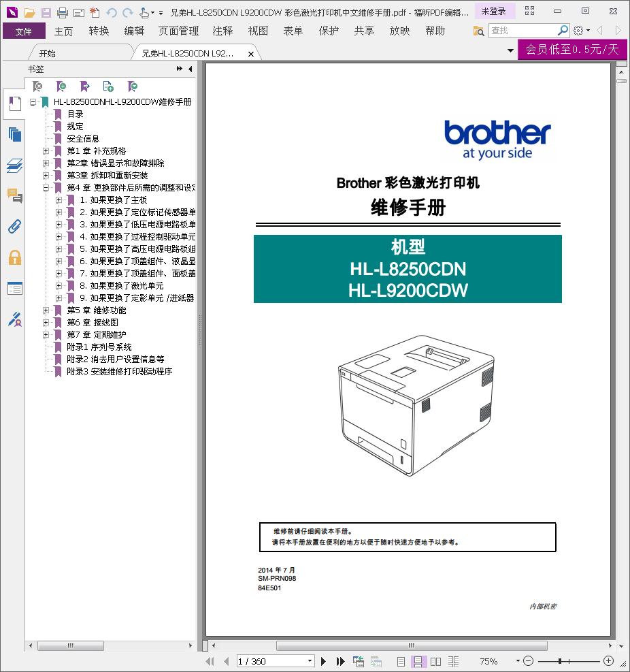
Task: Click the zoom out minus button
Action: click(529, 661)
